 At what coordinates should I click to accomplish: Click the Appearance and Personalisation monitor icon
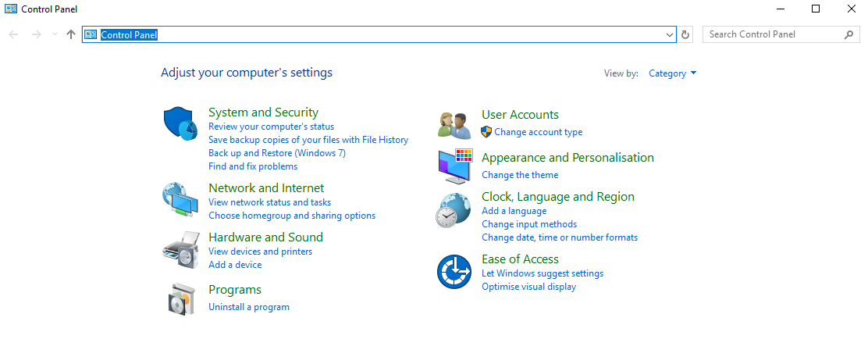pyautogui.click(x=455, y=166)
